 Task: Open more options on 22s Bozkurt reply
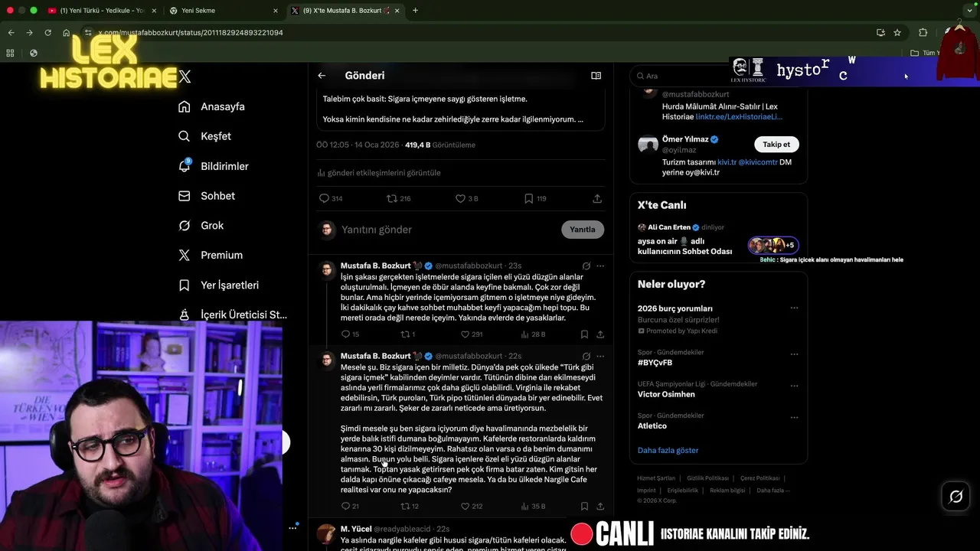click(600, 357)
